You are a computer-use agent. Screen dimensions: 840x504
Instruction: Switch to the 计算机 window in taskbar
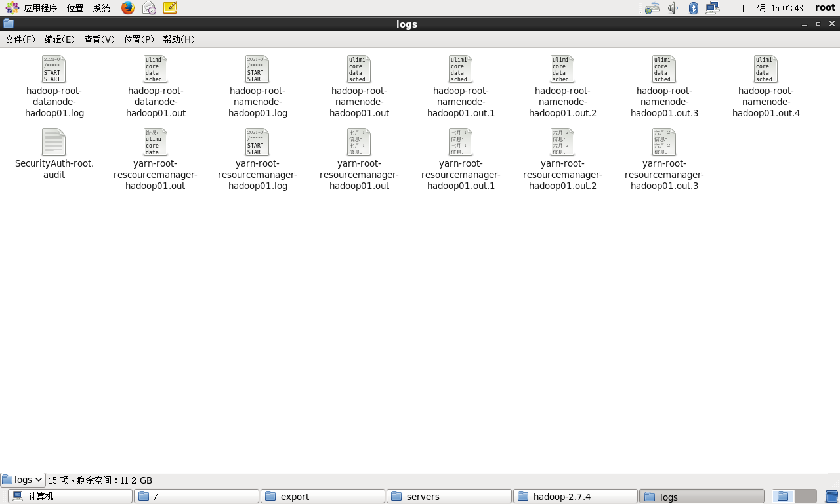(70, 496)
